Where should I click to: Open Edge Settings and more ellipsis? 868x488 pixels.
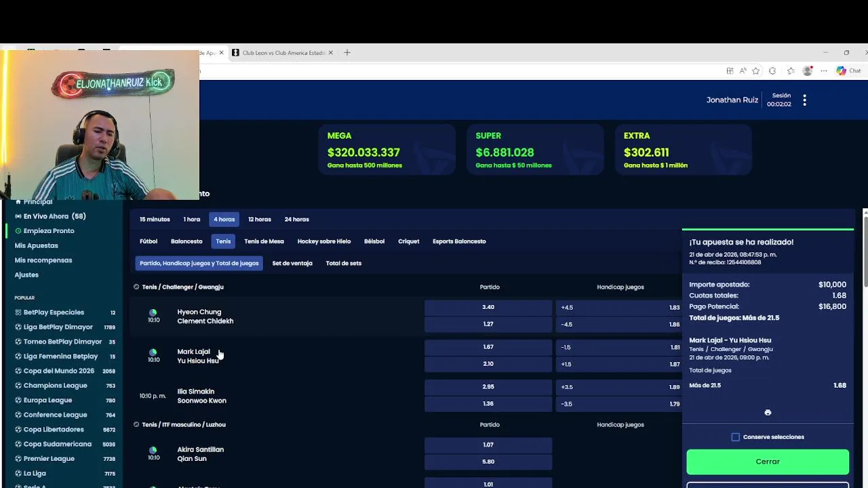tap(824, 70)
